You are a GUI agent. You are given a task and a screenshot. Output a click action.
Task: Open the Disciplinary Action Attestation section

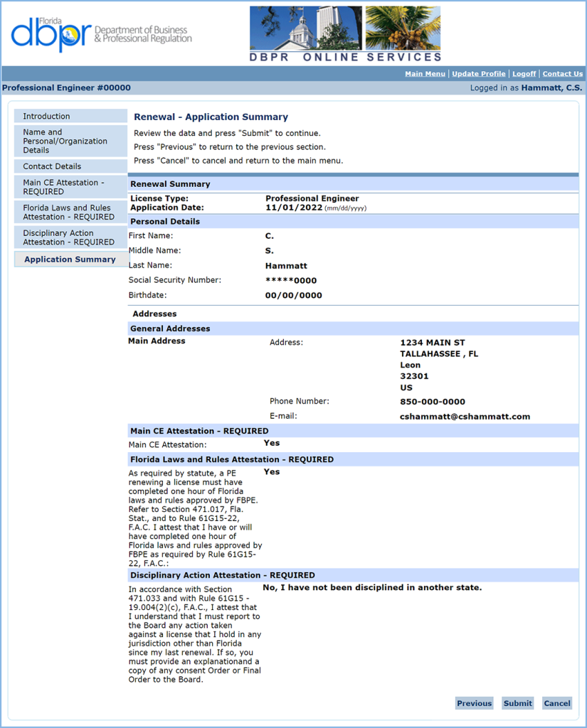70,237
